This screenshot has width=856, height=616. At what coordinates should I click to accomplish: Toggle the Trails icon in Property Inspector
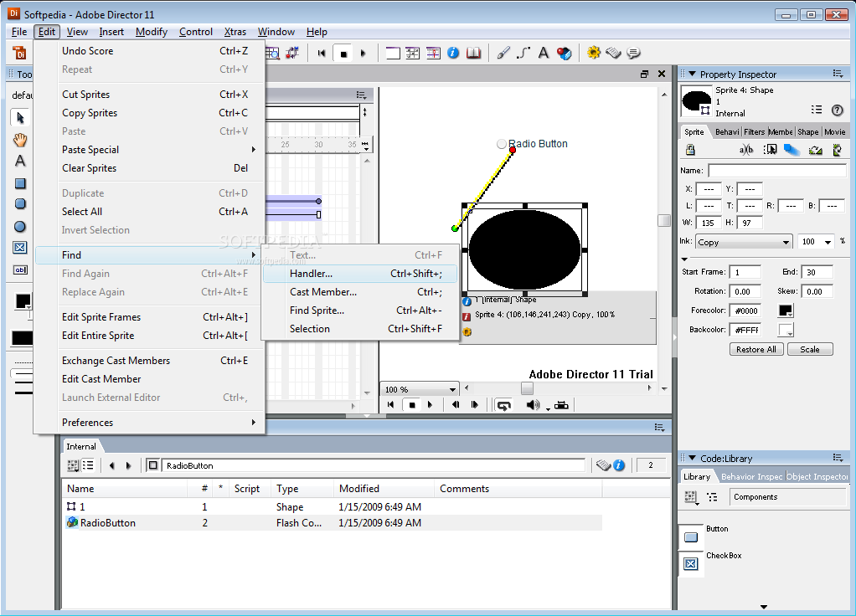pos(792,150)
